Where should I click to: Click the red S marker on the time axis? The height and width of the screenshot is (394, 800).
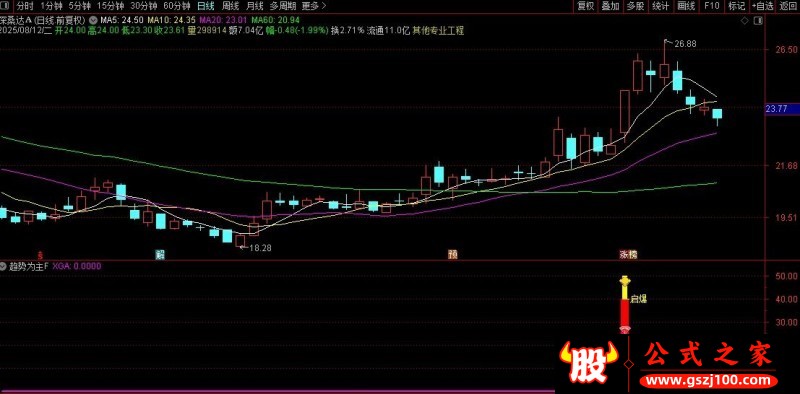click(x=40, y=254)
